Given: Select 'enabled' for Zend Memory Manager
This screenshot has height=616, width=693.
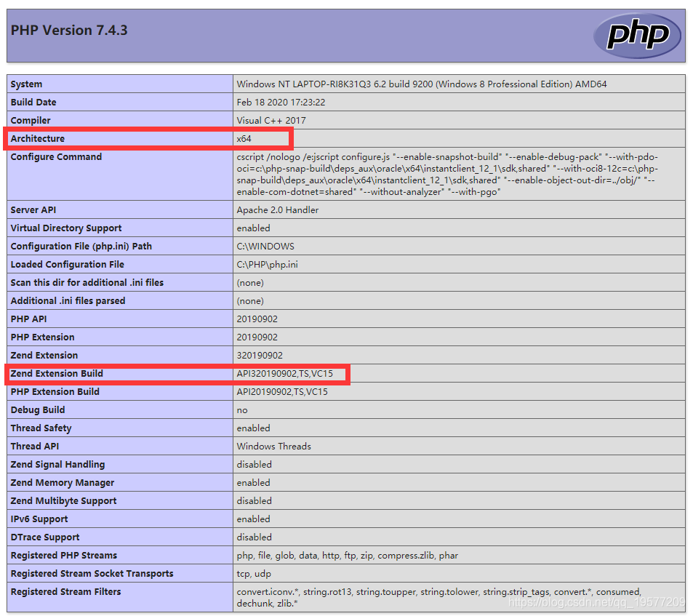Looking at the screenshot, I should 253,482.
